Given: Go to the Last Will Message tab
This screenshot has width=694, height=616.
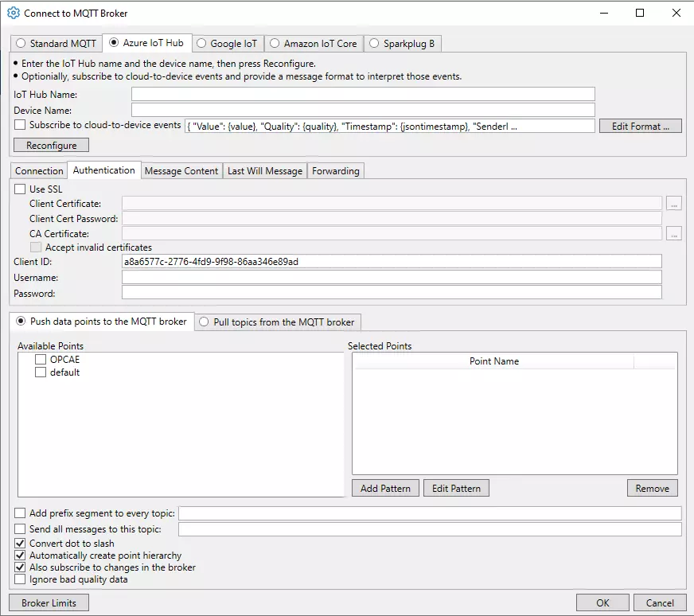Looking at the screenshot, I should [265, 171].
